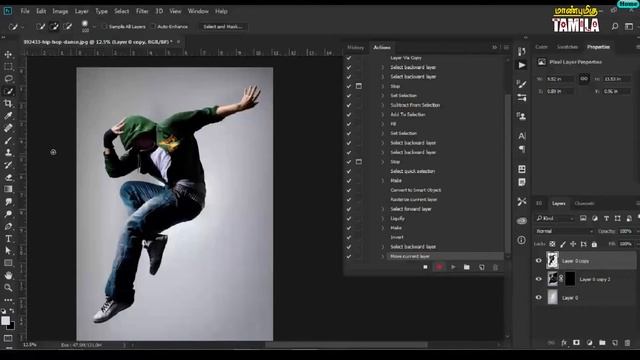Select the Horizontal Type tool
This screenshot has width=640, height=360.
coord(8,239)
